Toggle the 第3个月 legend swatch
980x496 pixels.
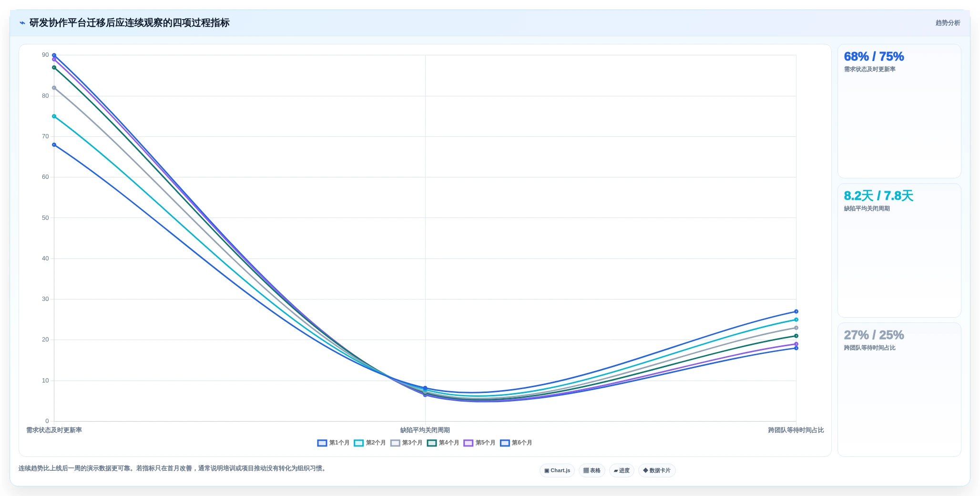395,443
